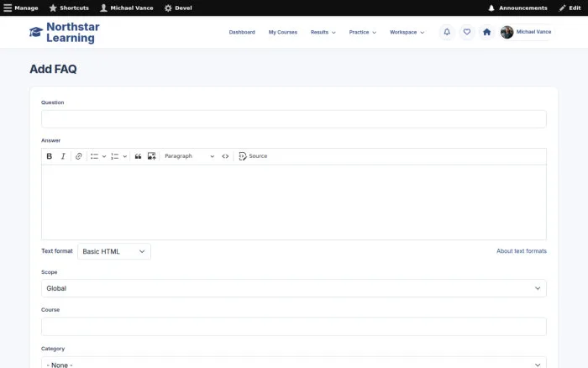Open the Manage hamburger menu
The width and height of the screenshot is (588, 368).
(x=21, y=8)
